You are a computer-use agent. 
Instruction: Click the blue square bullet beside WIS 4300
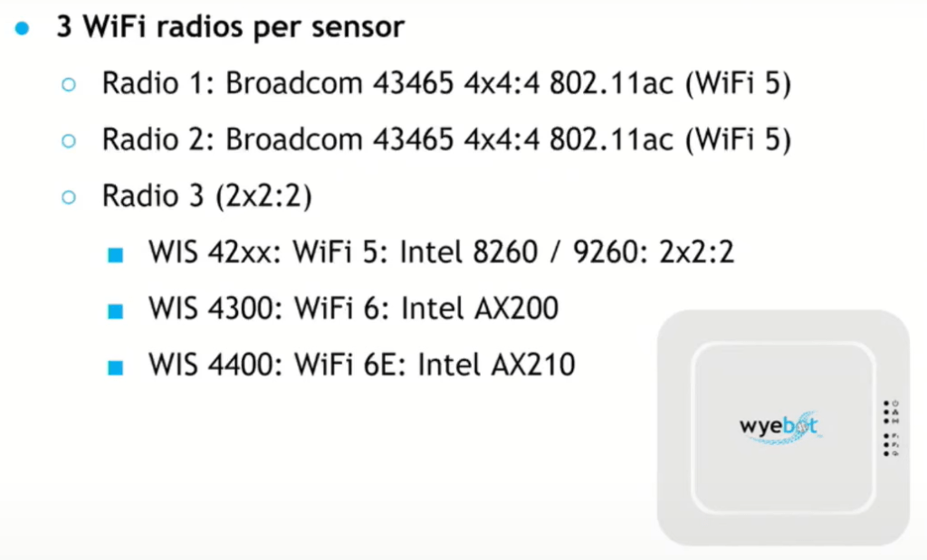coord(115,310)
